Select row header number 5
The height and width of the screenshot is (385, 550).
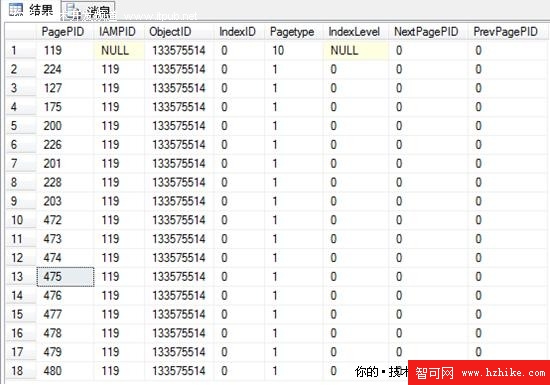coord(21,126)
